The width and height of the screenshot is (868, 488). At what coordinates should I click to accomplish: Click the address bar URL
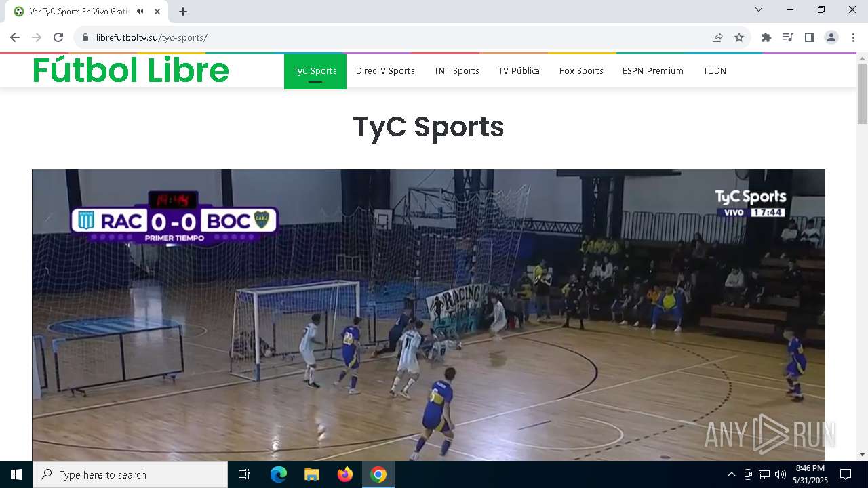point(151,37)
